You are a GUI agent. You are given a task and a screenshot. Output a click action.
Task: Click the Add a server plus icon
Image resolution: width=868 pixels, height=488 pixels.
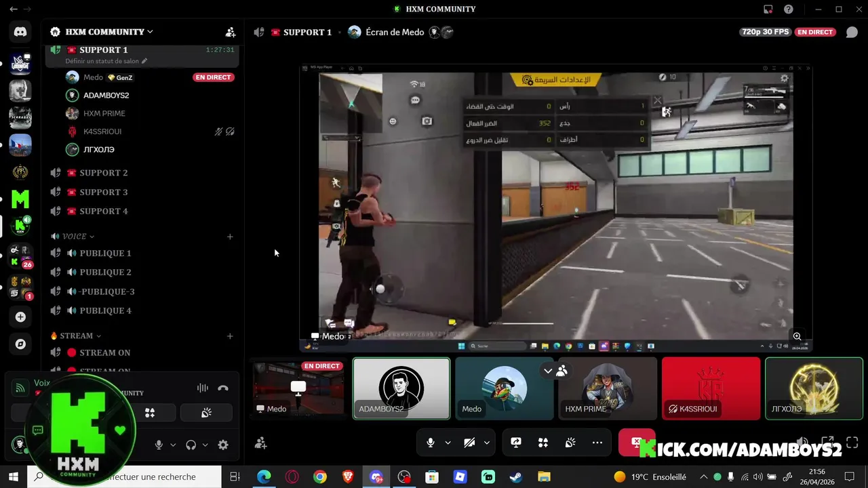point(20,317)
